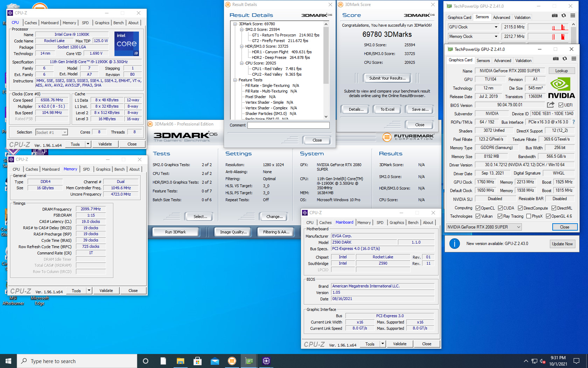The height and width of the screenshot is (368, 588).
Task: Collapse the SM2.0 Score tree node
Action: point(242,29)
